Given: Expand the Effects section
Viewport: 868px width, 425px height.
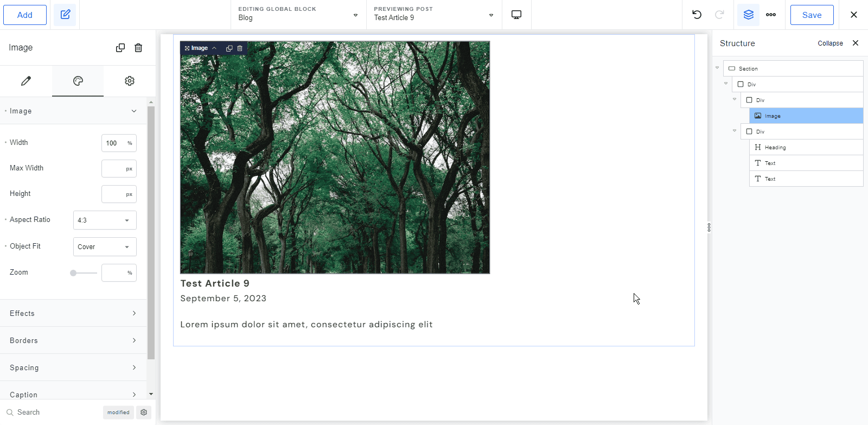Looking at the screenshot, I should coord(73,313).
